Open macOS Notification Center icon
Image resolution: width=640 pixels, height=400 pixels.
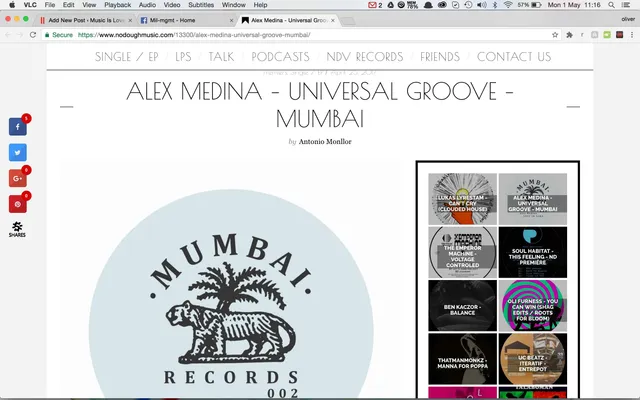click(x=625, y=5)
